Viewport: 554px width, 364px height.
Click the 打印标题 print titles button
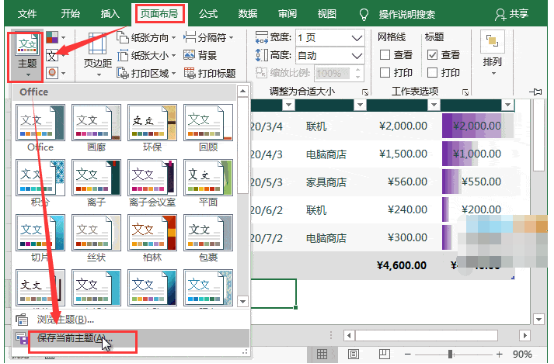210,74
